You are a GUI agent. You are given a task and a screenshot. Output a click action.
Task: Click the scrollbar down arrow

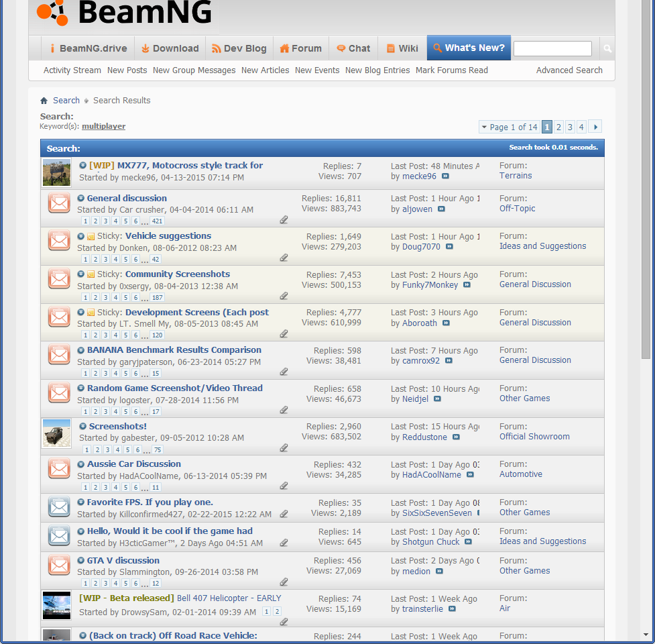[x=646, y=635]
